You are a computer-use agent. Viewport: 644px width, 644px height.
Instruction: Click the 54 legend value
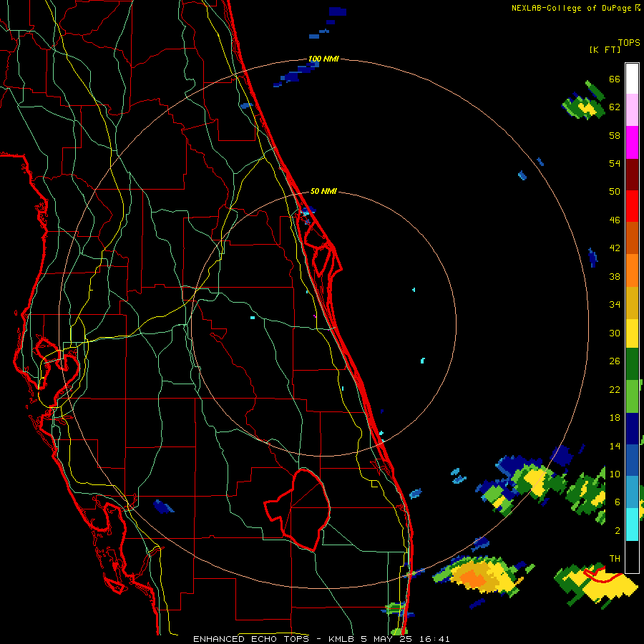pyautogui.click(x=615, y=163)
